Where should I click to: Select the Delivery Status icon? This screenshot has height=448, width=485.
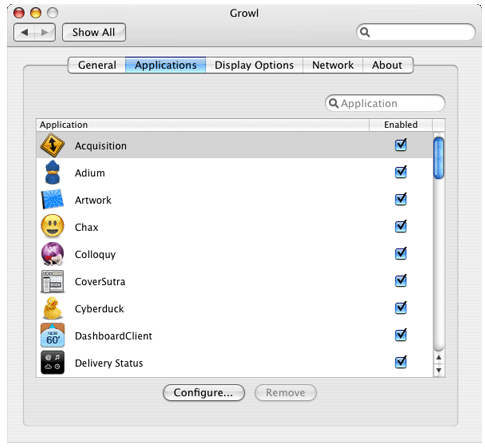coord(52,363)
